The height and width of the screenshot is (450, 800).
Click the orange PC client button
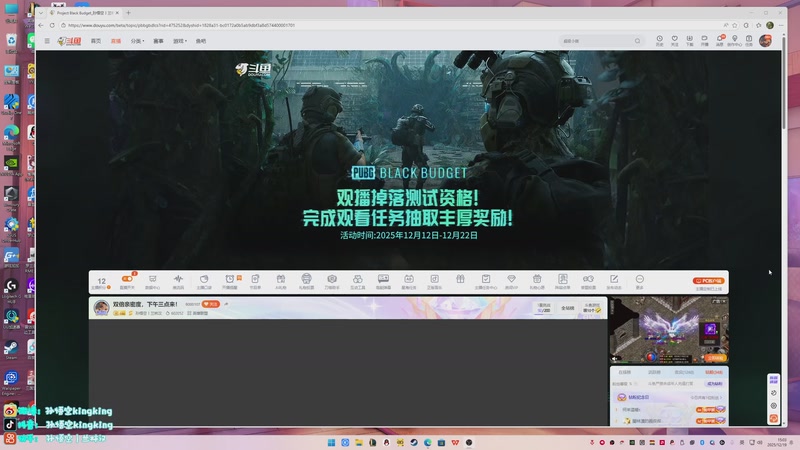[x=709, y=281]
